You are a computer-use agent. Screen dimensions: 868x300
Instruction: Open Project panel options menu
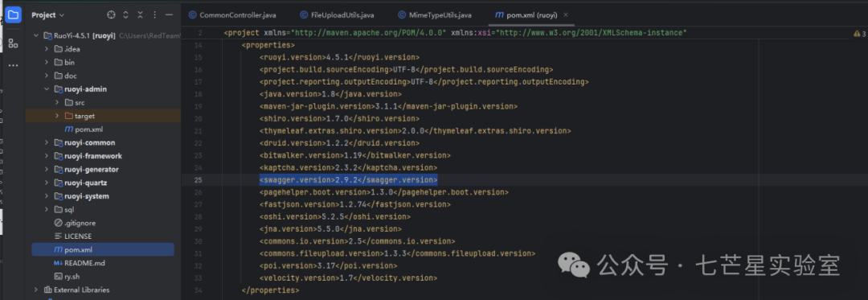pyautogui.click(x=154, y=15)
